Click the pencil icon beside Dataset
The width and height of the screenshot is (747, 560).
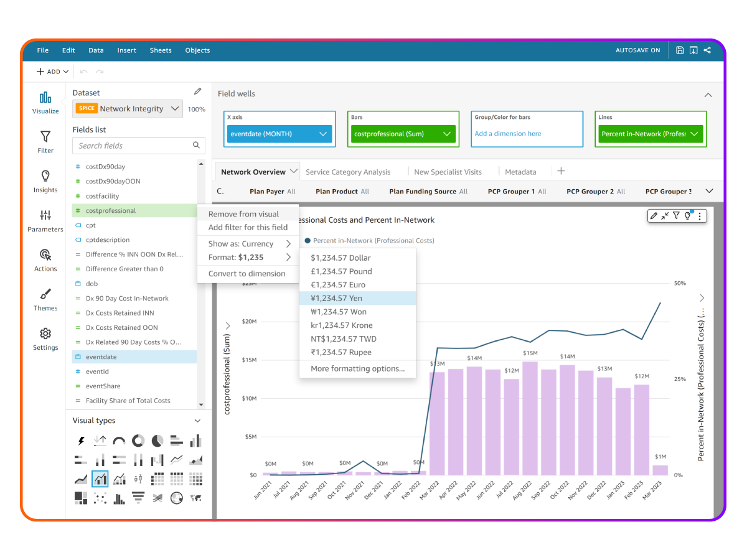tap(197, 91)
